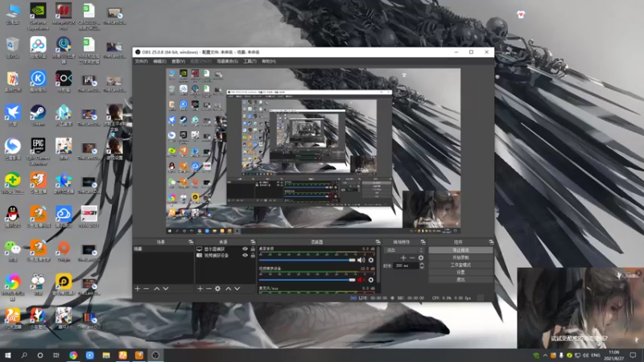Click Stop Streaming in the Controls panel
This screenshot has width=644, height=362.
(x=460, y=250)
